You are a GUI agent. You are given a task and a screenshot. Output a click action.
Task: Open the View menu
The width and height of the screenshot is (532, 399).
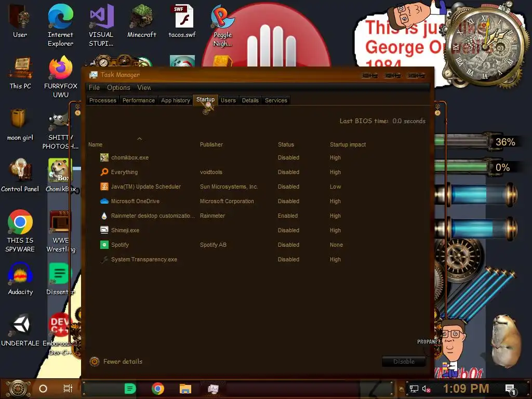click(x=144, y=87)
